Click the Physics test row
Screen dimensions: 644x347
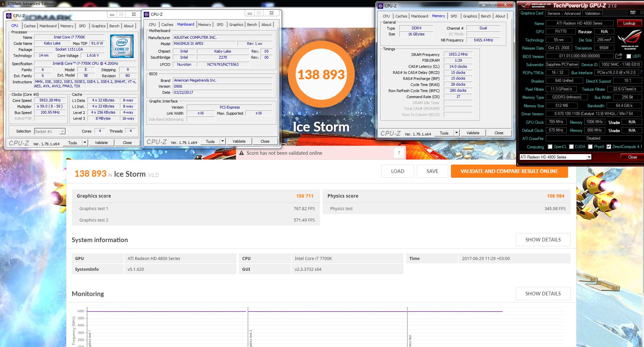pyautogui.click(x=447, y=209)
